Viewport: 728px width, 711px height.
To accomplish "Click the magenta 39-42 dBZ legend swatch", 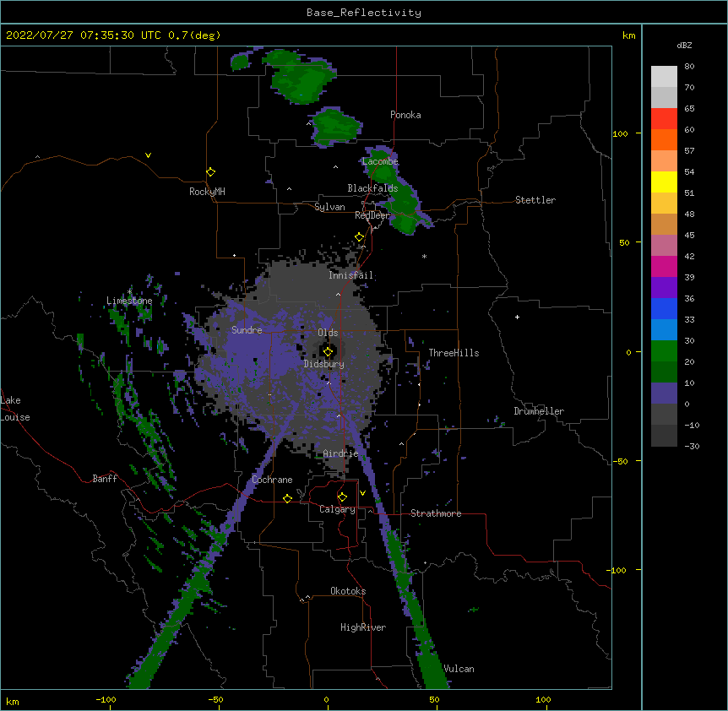I will [x=664, y=266].
